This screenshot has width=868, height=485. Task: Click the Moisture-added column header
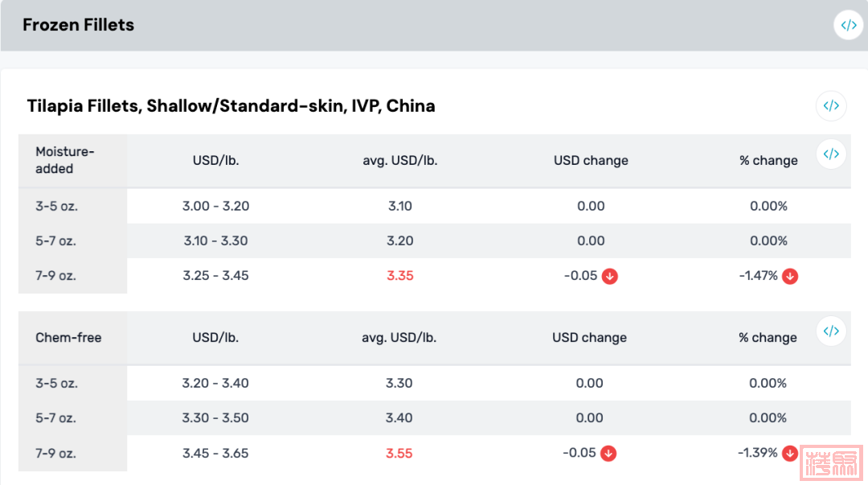click(64, 160)
